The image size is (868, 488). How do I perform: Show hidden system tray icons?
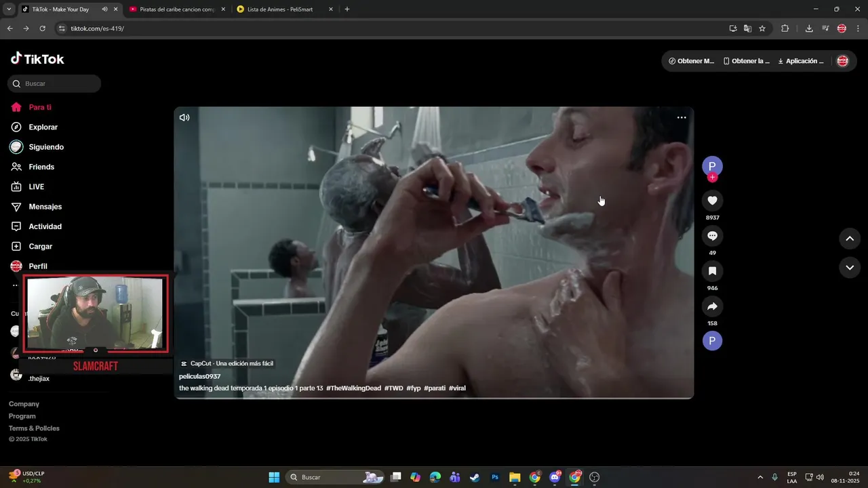tap(759, 477)
